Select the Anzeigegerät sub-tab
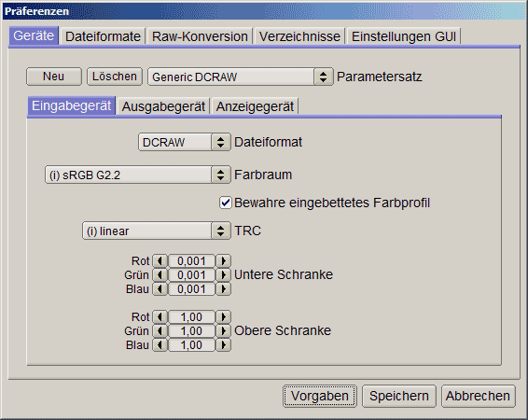 point(255,106)
